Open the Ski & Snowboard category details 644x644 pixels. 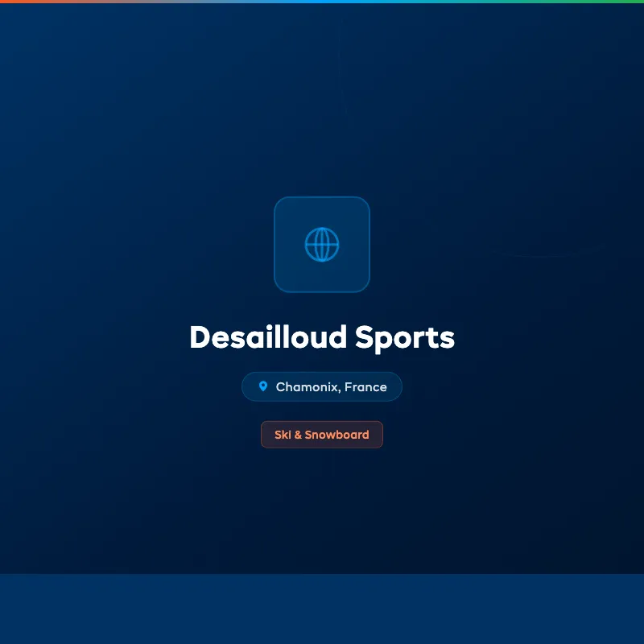click(322, 434)
